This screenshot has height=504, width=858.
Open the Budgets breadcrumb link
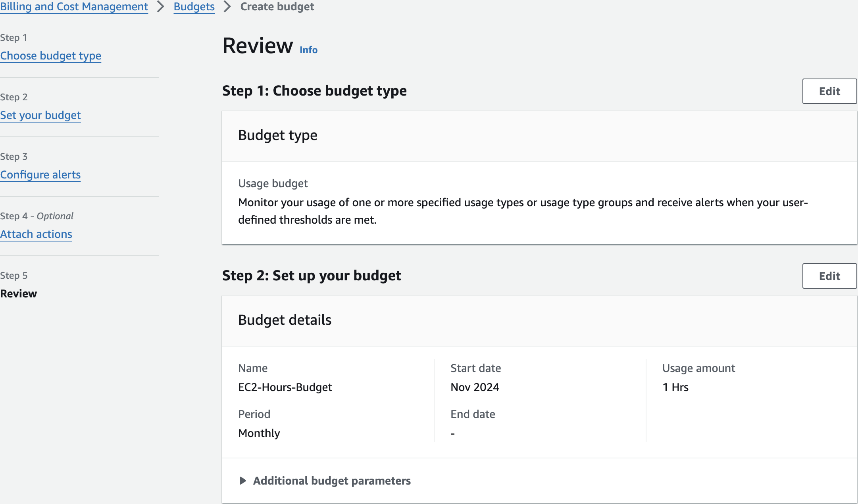click(x=194, y=7)
